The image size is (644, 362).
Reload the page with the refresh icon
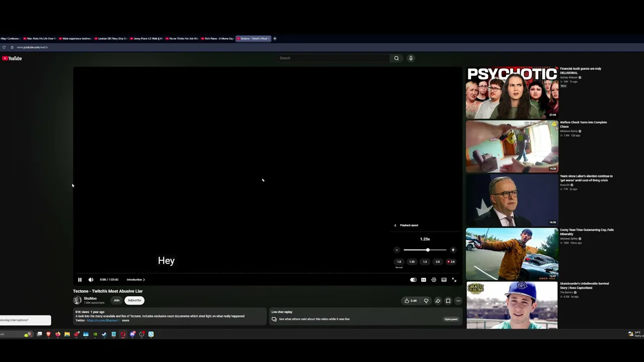point(4,47)
